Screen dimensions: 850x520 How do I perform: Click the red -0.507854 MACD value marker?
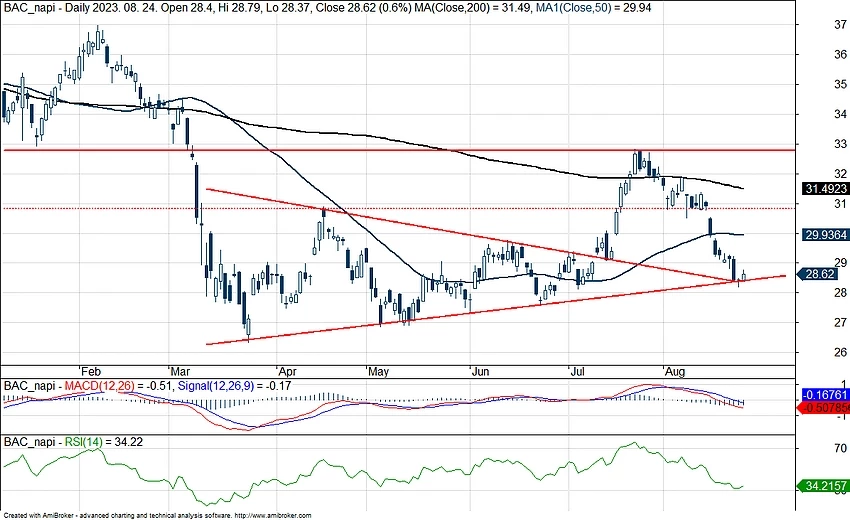(x=825, y=407)
